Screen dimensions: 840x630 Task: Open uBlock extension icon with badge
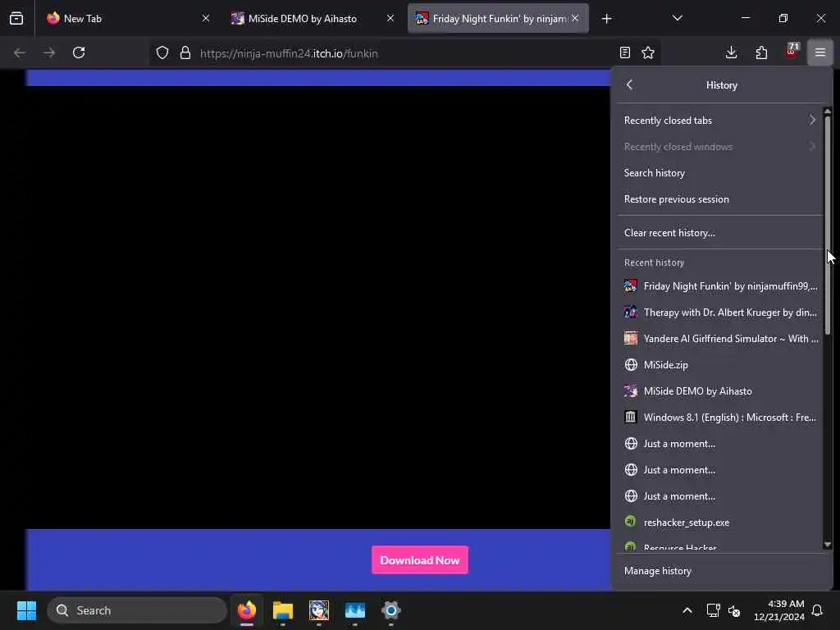(792, 52)
